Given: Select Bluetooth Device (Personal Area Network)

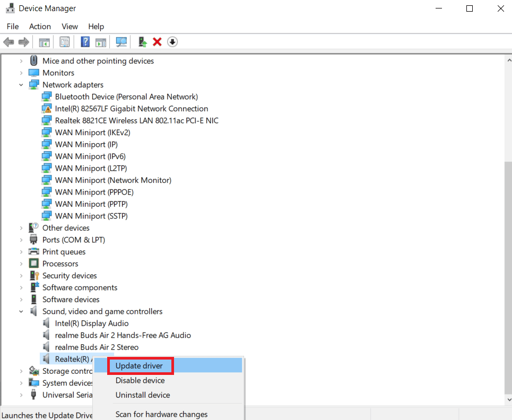Looking at the screenshot, I should (126, 97).
